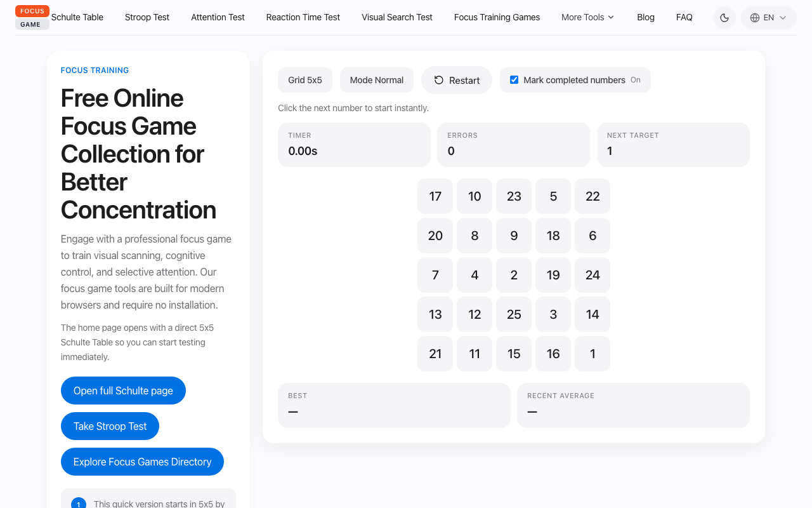Screen dimensions: 812x508
Task: Click the TIMER 0.00s display
Action: point(354,145)
